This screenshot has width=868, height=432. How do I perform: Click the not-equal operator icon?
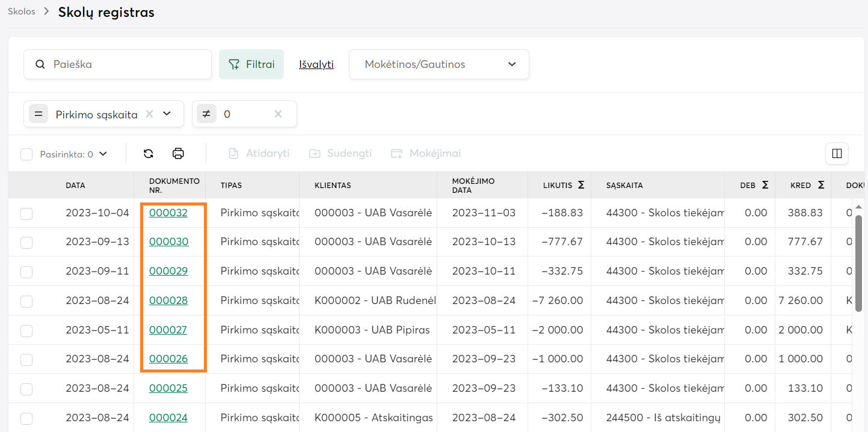pyautogui.click(x=206, y=114)
